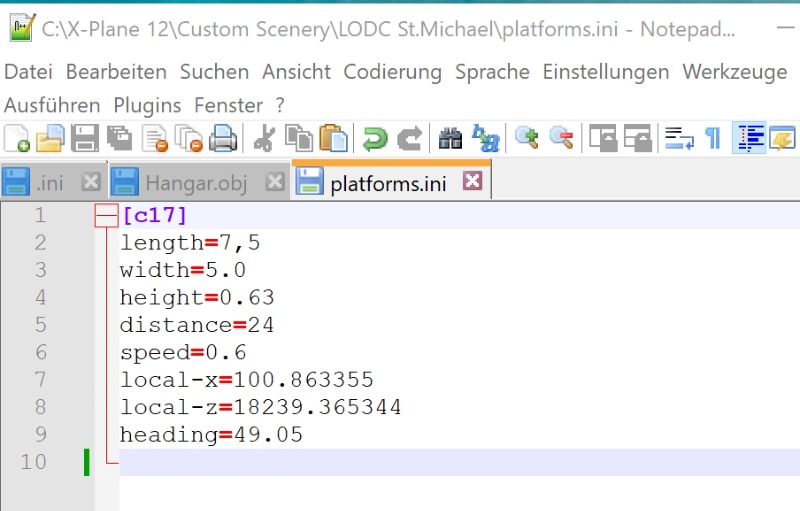Viewport: 800px width, 511px height.
Task: Click the New file icon
Action: (17, 138)
